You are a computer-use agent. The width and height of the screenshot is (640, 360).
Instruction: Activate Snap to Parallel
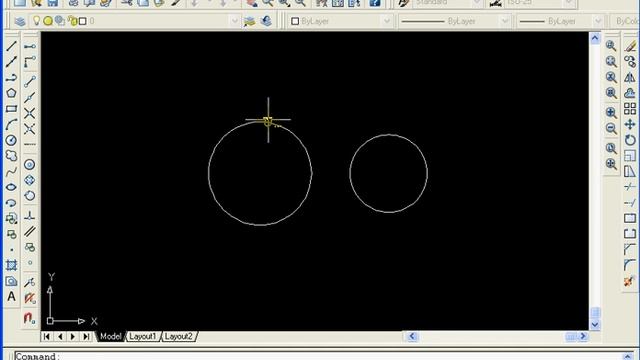[x=29, y=231]
